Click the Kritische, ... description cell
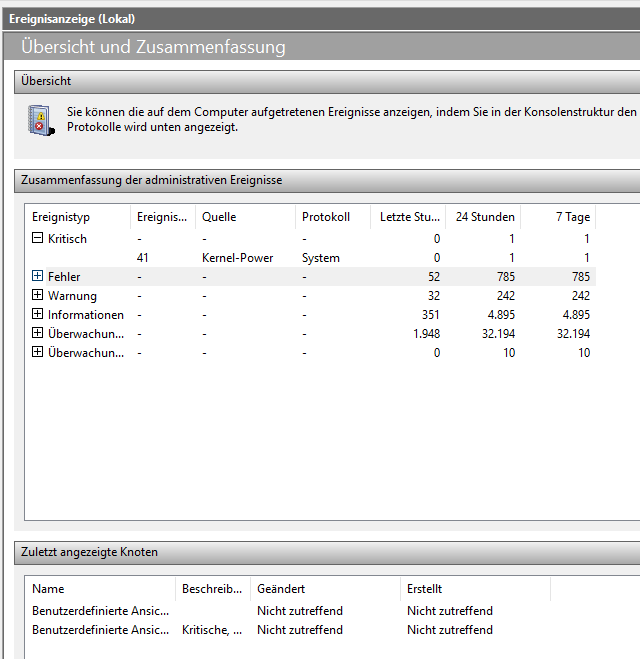 (x=212, y=630)
